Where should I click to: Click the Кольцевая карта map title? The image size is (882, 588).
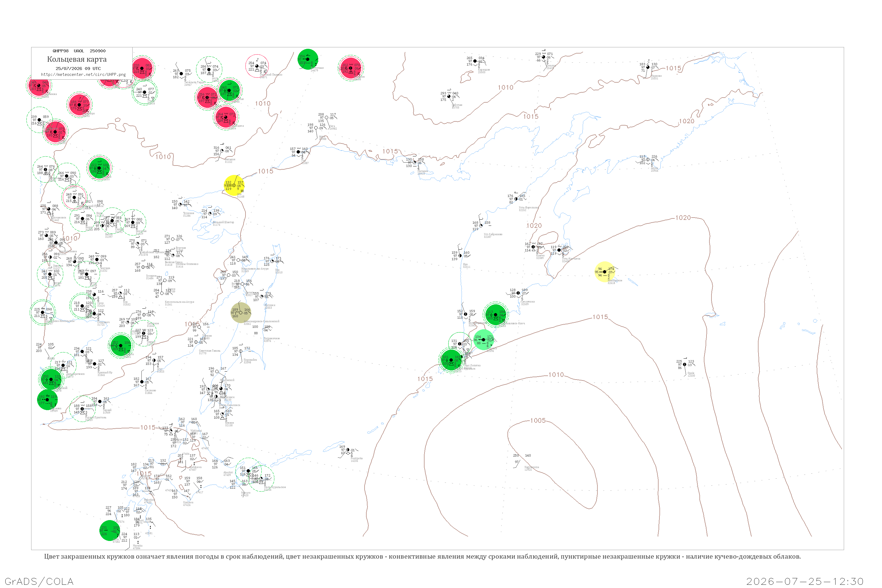[77, 59]
